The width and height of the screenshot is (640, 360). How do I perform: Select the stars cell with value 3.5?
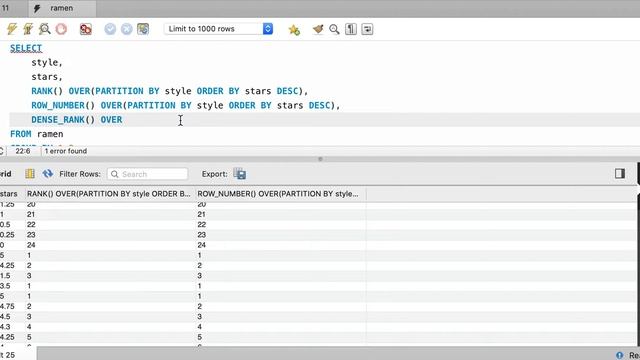[x=12, y=286]
